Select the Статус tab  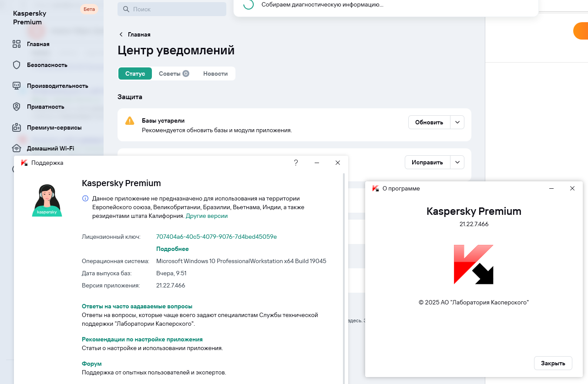135,73
